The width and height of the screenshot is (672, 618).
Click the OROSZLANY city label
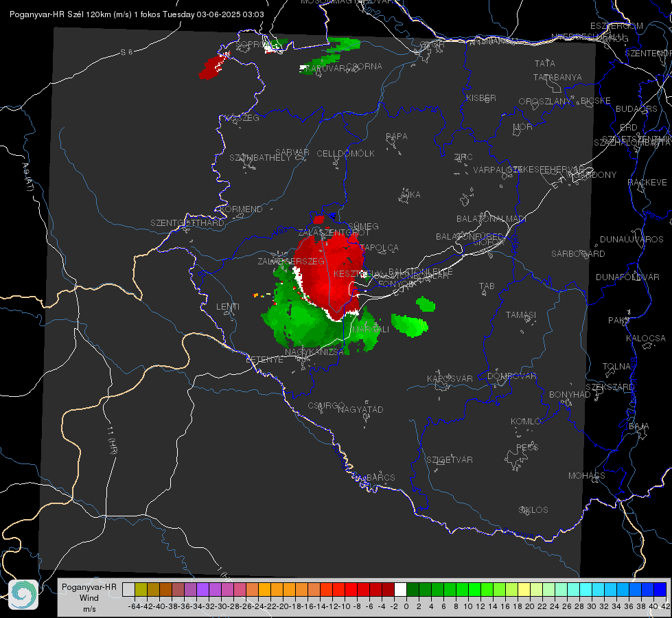click(545, 101)
